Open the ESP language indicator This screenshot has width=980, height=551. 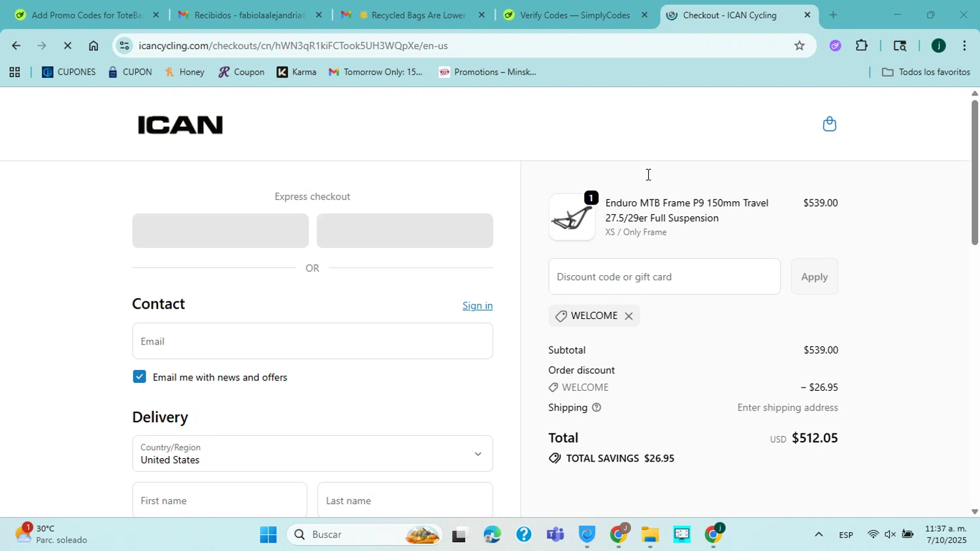coord(846,535)
